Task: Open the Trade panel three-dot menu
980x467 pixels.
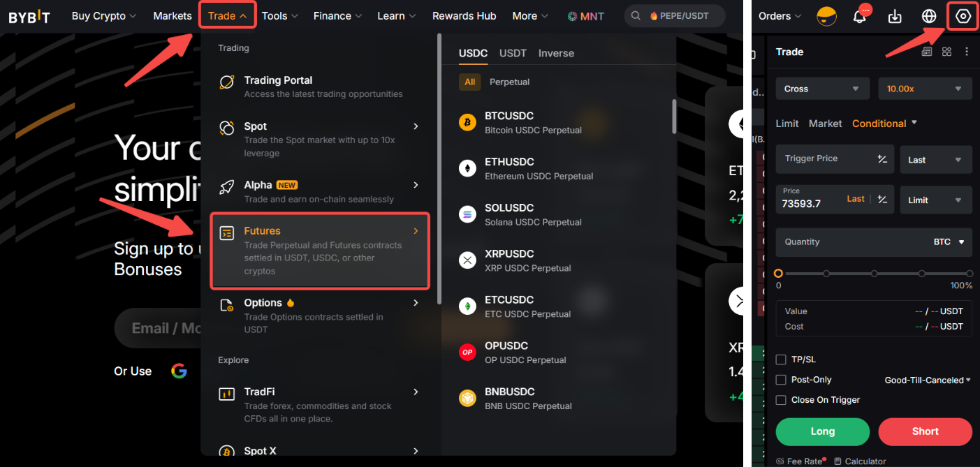Action: (967, 52)
